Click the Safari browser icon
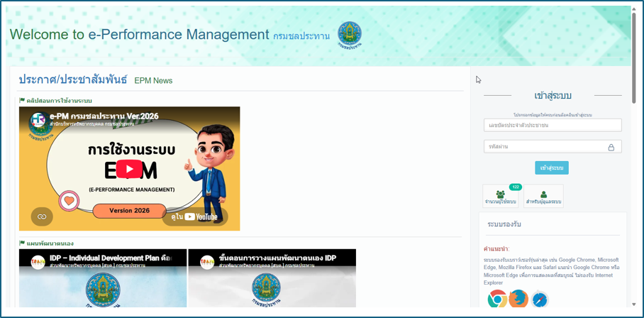This screenshot has height=318, width=644. tap(539, 300)
